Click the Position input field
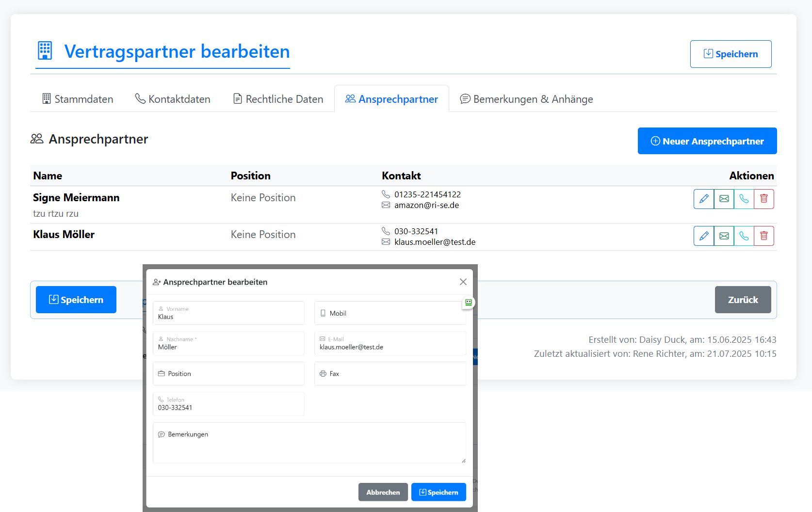 (x=228, y=373)
